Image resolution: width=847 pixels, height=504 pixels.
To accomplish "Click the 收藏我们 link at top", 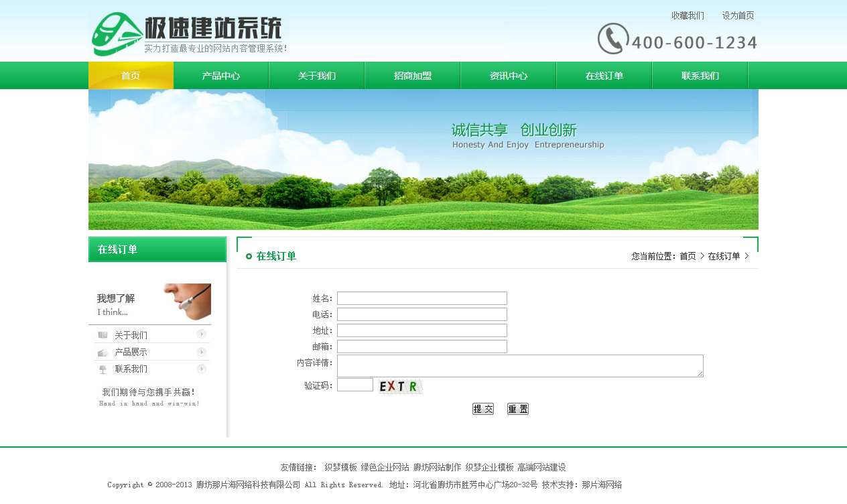I will pos(688,15).
